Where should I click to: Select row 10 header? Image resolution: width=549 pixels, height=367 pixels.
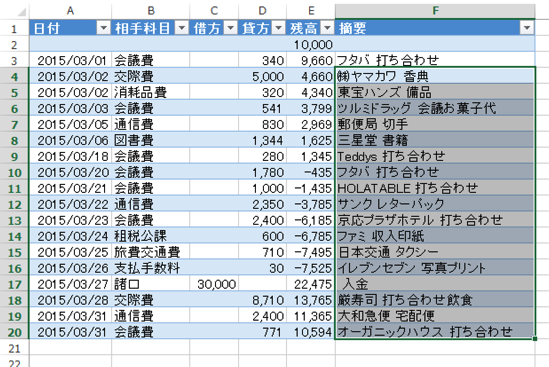[14, 172]
